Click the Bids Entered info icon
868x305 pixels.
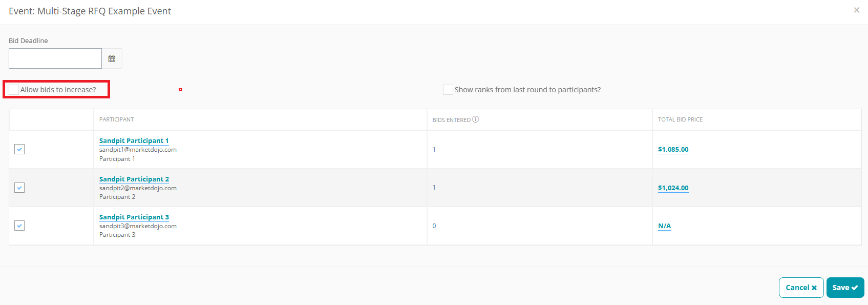475,119
